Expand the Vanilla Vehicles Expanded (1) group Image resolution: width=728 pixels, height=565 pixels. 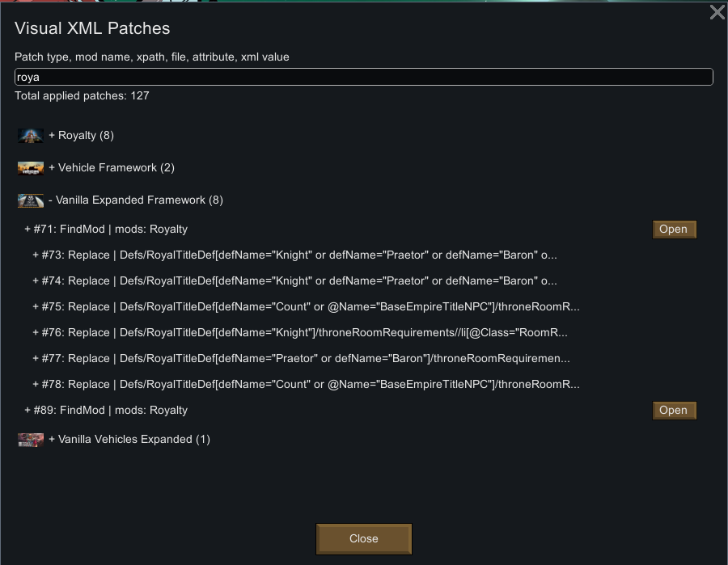(x=129, y=440)
